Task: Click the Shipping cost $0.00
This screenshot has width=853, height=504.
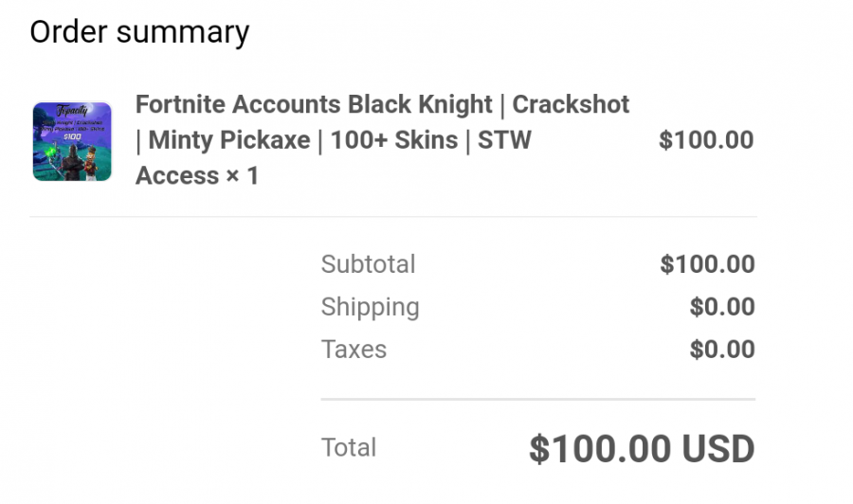Action: pos(721,307)
